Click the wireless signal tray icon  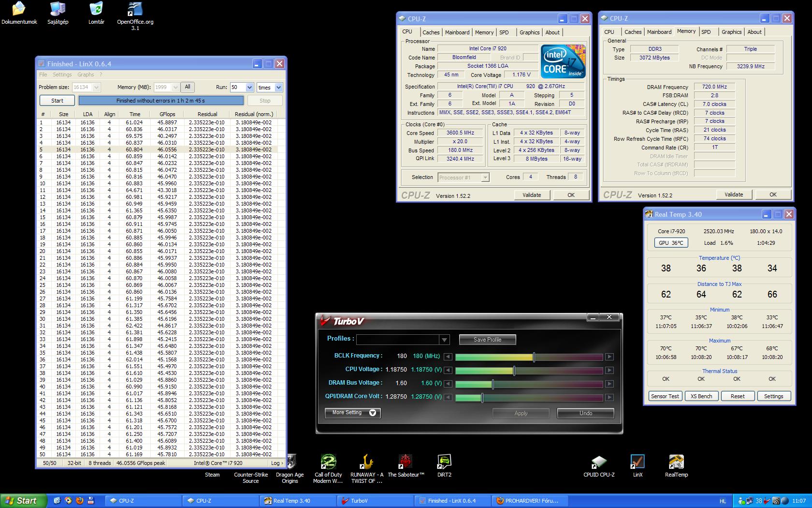click(776, 501)
